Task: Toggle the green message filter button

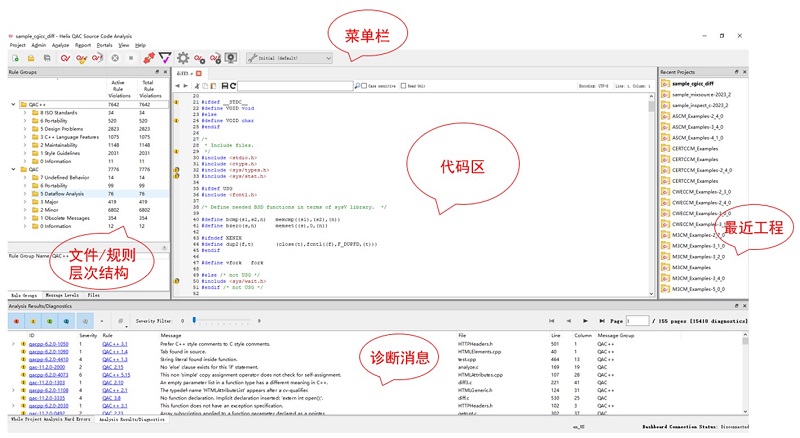Action: (x=50, y=321)
